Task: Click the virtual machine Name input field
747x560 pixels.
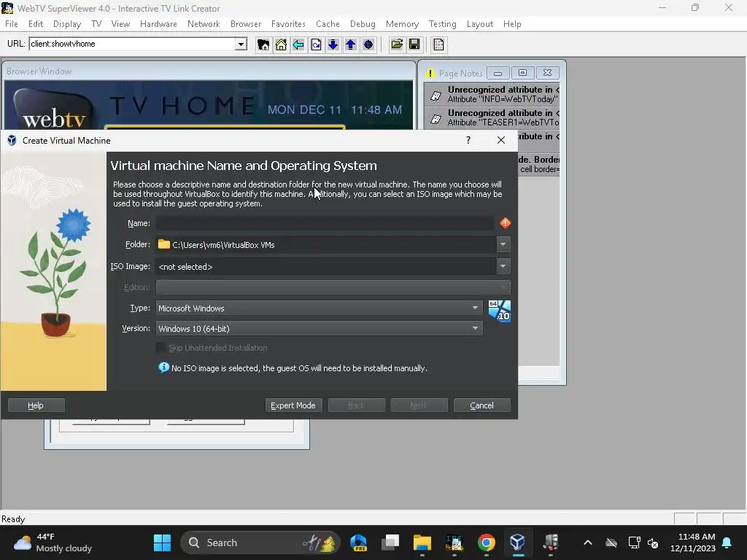Action: click(x=325, y=223)
